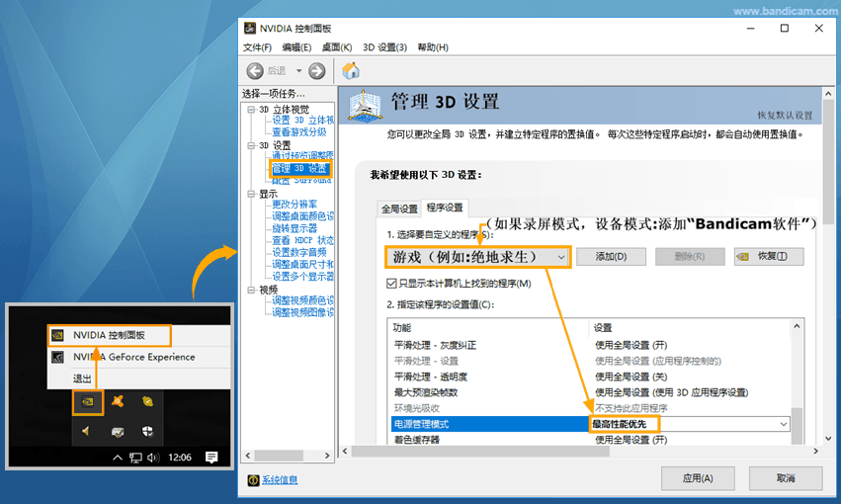The height and width of the screenshot is (504, 841).
Task: Click the main panel horizontal scrollbar
Action: click(x=481, y=452)
